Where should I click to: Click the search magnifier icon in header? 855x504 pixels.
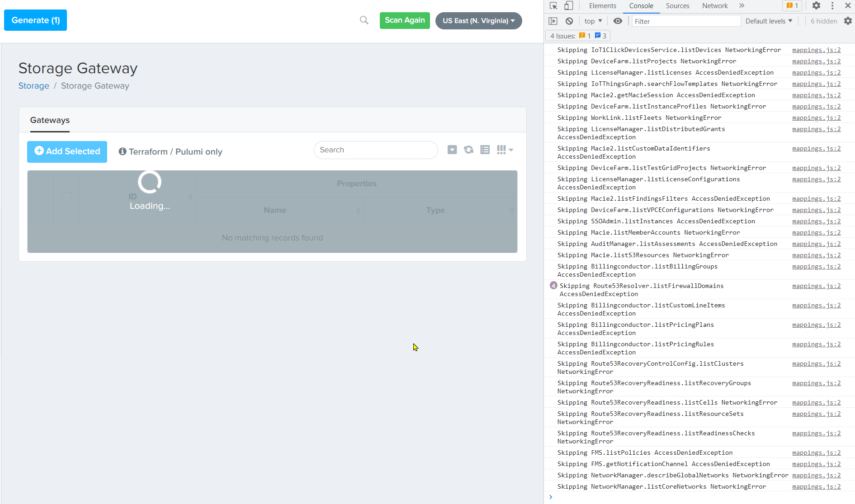click(364, 20)
